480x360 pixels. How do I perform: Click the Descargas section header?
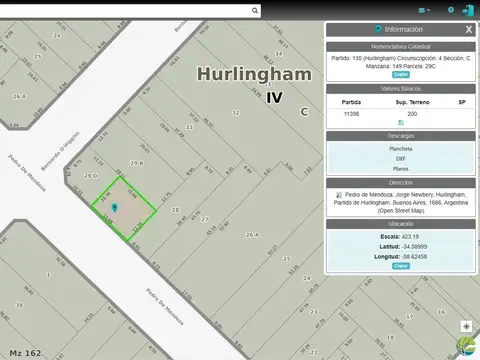click(401, 136)
